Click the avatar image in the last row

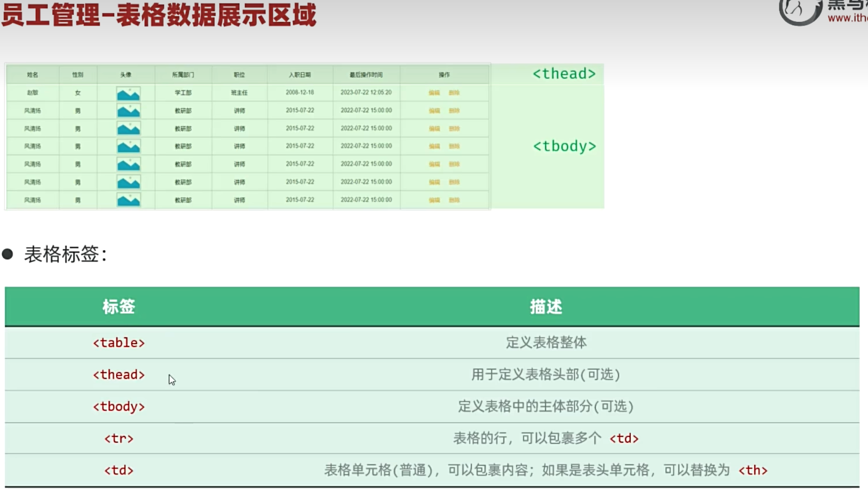click(x=128, y=200)
